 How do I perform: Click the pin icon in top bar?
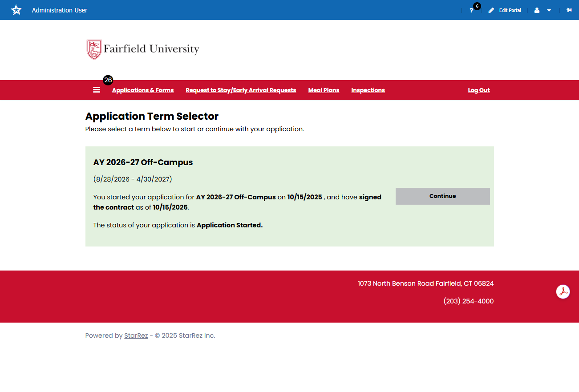click(x=569, y=10)
